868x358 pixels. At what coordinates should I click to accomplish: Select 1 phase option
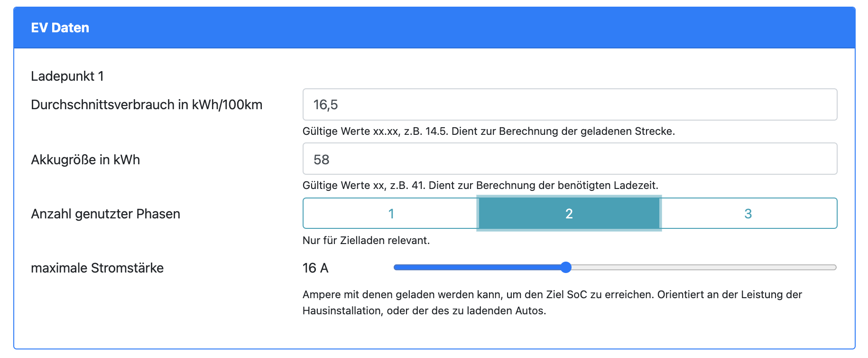pyautogui.click(x=390, y=214)
